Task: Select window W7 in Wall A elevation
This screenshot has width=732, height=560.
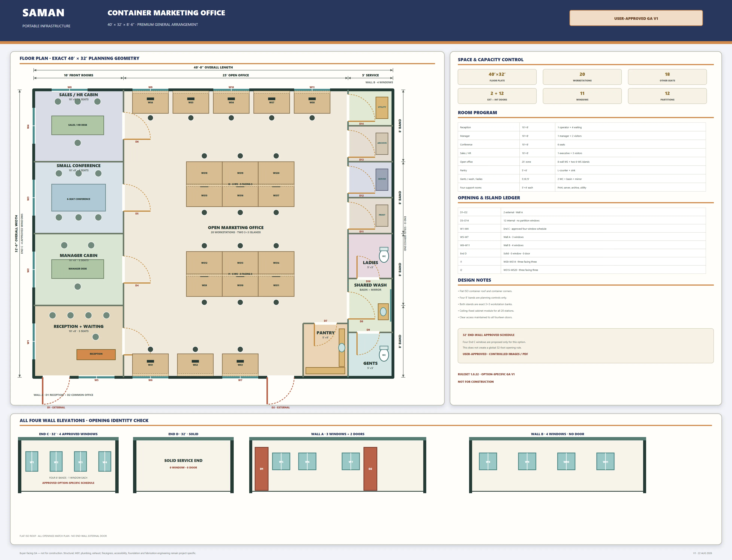Action: point(351,461)
